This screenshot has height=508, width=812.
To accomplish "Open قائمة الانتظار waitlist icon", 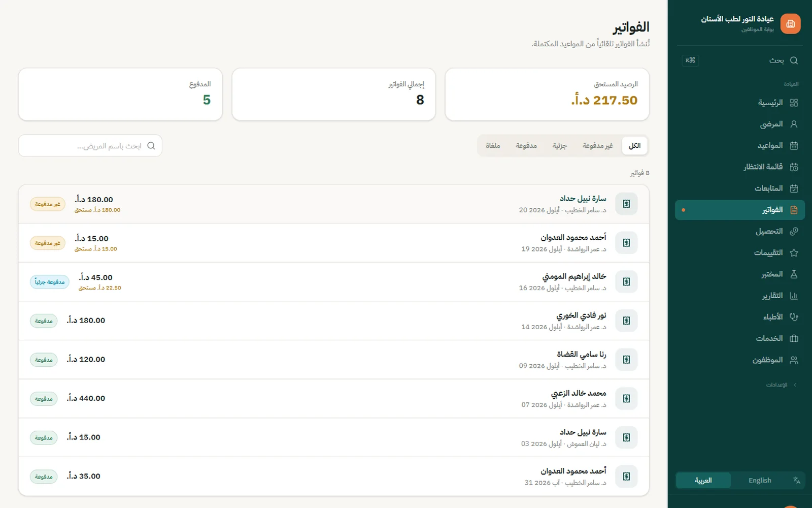I will coord(794,167).
